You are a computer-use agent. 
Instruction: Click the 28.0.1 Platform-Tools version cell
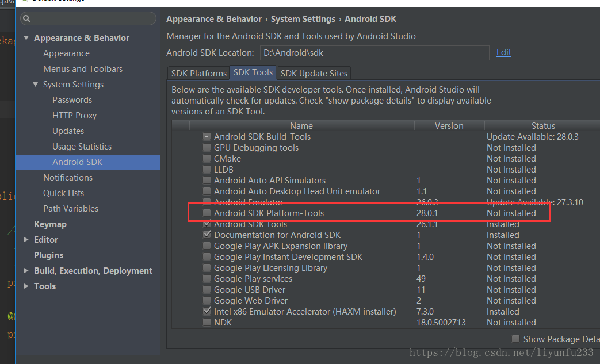pyautogui.click(x=427, y=213)
